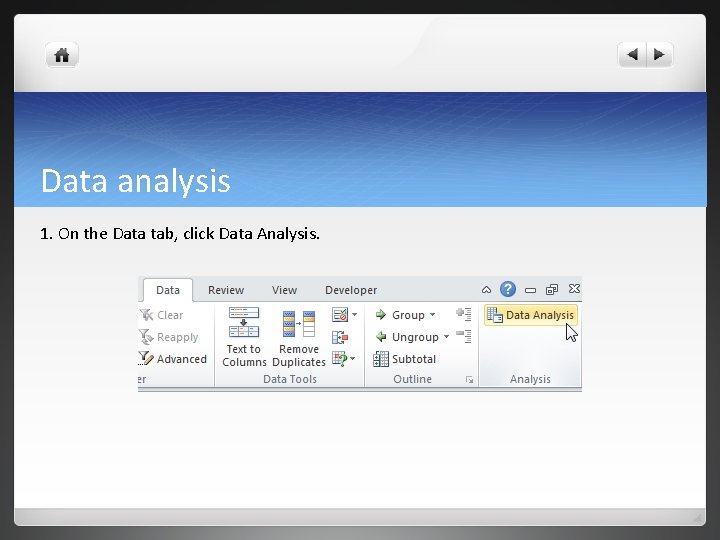Click the 'Analysis' group label
The width and height of the screenshot is (720, 540).
(x=530, y=379)
